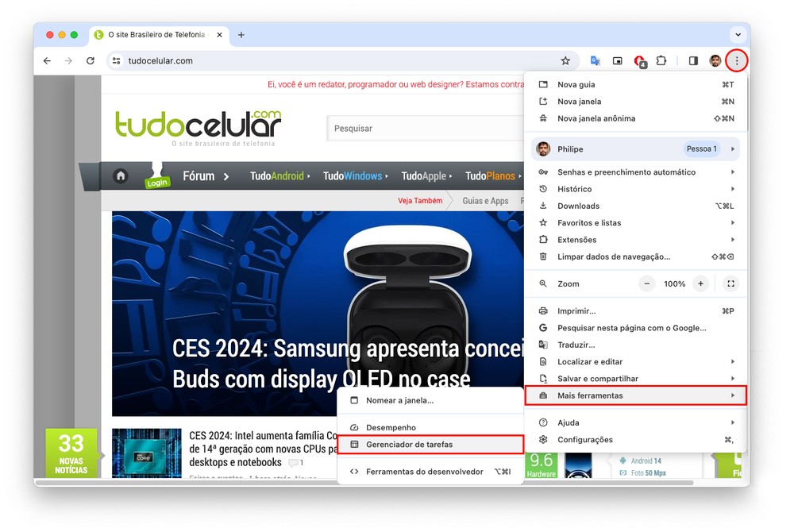Click the Login user icon
The height and width of the screenshot is (532, 794).
[157, 175]
